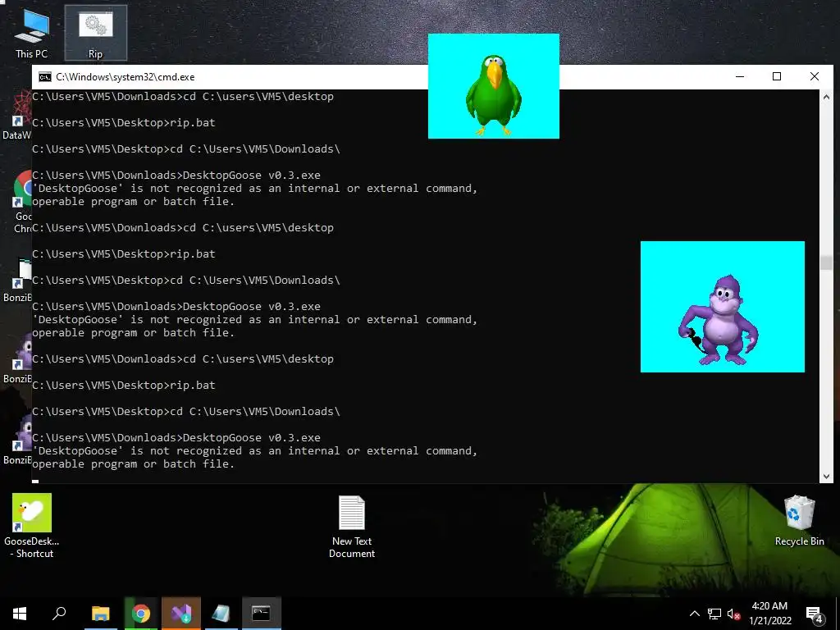
Task: Click the blinking cursor at cmd bottom
Action: coord(35,481)
